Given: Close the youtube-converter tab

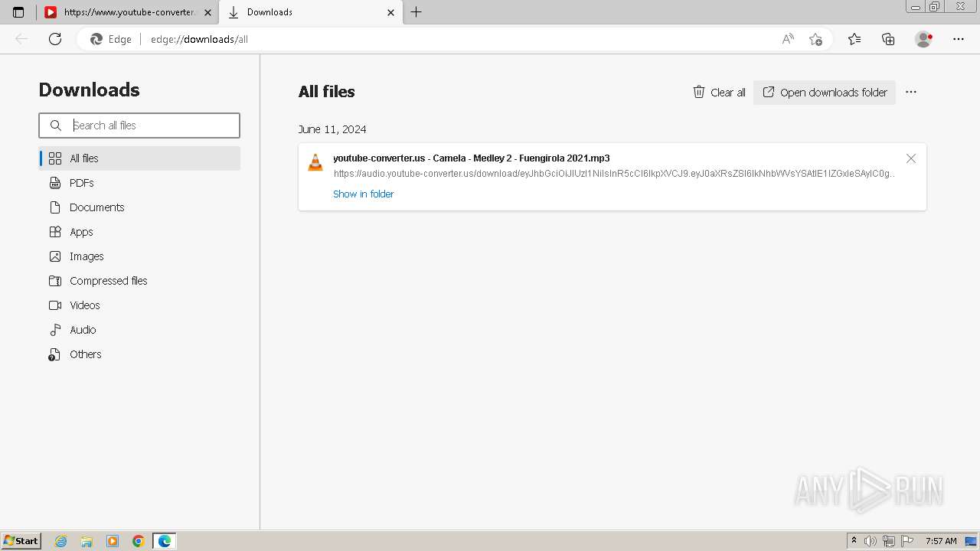Looking at the screenshot, I should click(x=207, y=12).
